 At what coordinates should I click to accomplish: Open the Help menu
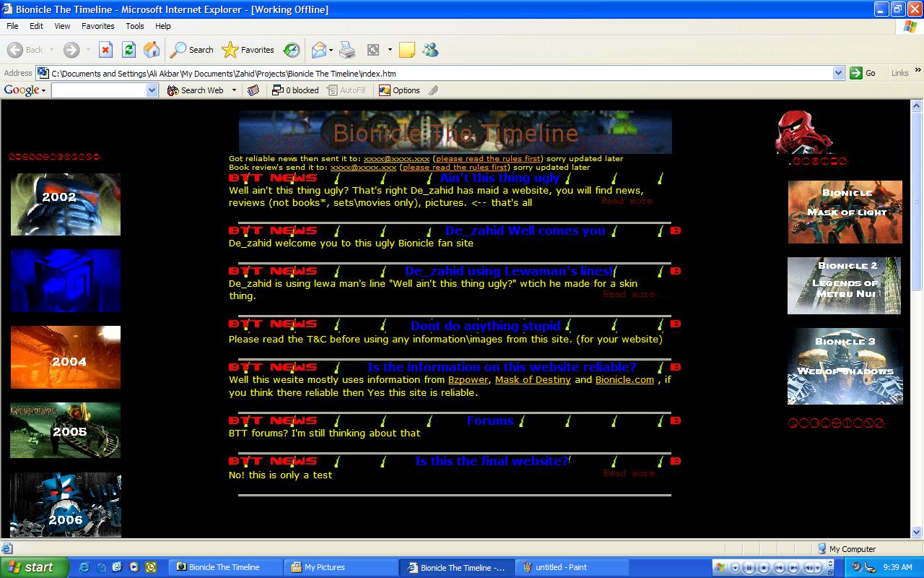(163, 26)
